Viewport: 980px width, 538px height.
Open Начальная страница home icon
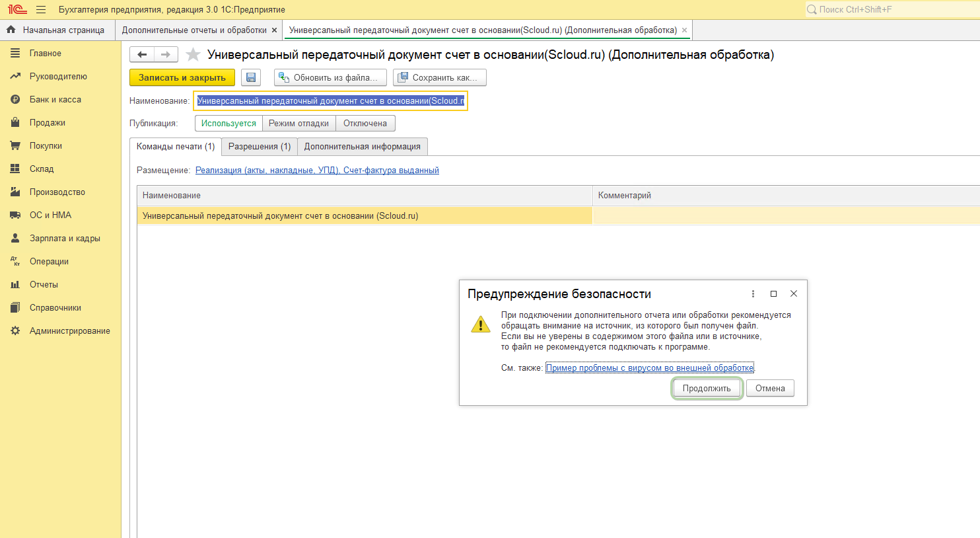click(x=11, y=30)
